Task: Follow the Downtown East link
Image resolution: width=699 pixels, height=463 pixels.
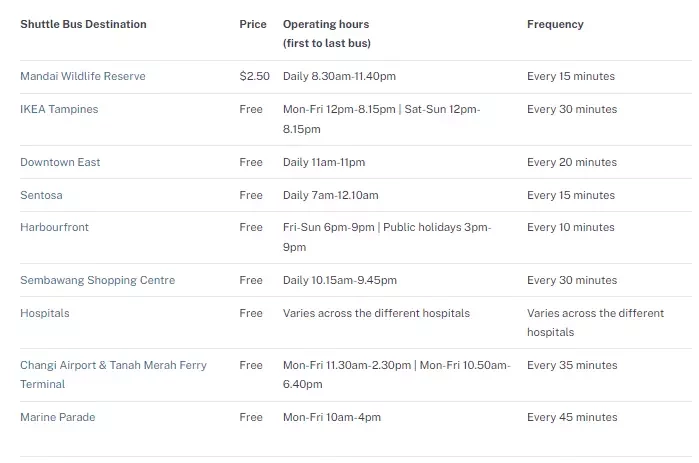Action: [60, 162]
